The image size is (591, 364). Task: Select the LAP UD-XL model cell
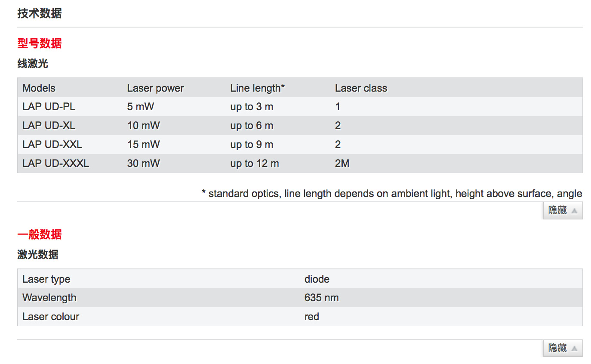pos(49,126)
